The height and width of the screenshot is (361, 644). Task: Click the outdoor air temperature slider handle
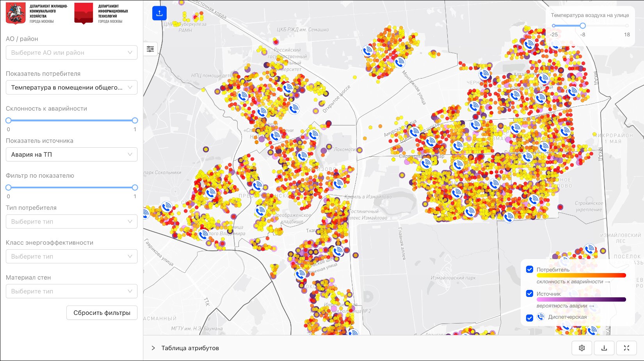click(x=582, y=26)
